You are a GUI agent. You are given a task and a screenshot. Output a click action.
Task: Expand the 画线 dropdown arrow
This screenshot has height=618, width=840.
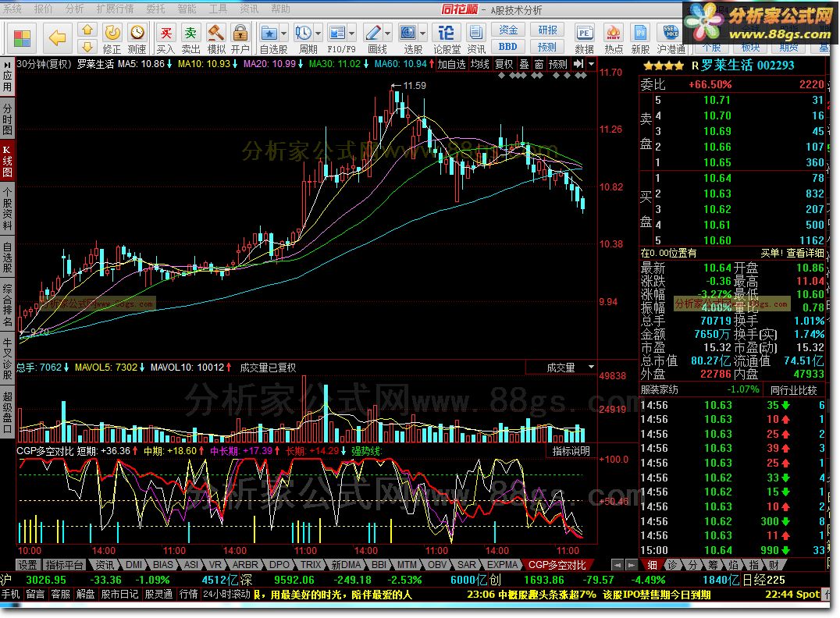click(388, 34)
